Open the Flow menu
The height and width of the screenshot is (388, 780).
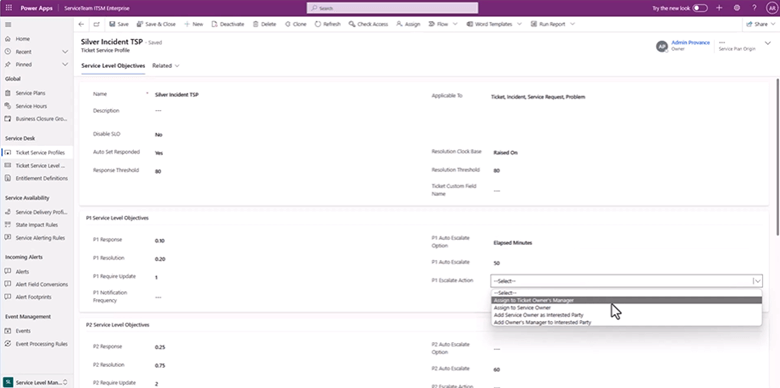point(442,24)
